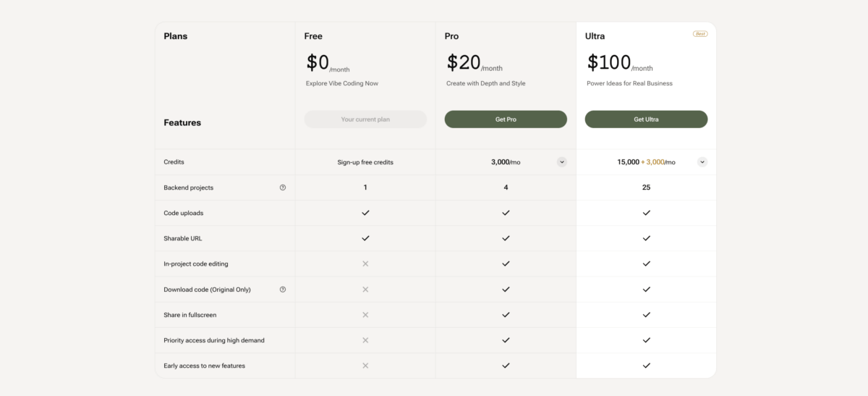Viewport: 868px width, 396px height.
Task: Click the Pro plan Code uploads checkmark
Action: pyautogui.click(x=506, y=213)
